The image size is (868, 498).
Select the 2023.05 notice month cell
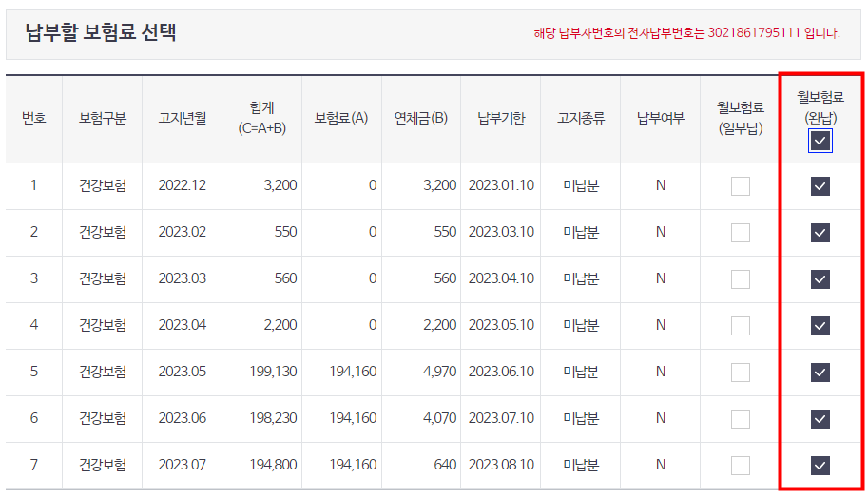coord(183,372)
